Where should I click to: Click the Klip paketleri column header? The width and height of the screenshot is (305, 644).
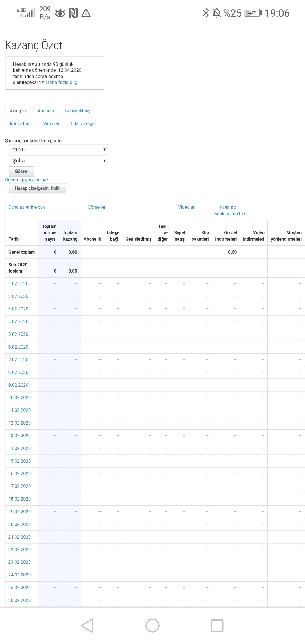tap(200, 236)
